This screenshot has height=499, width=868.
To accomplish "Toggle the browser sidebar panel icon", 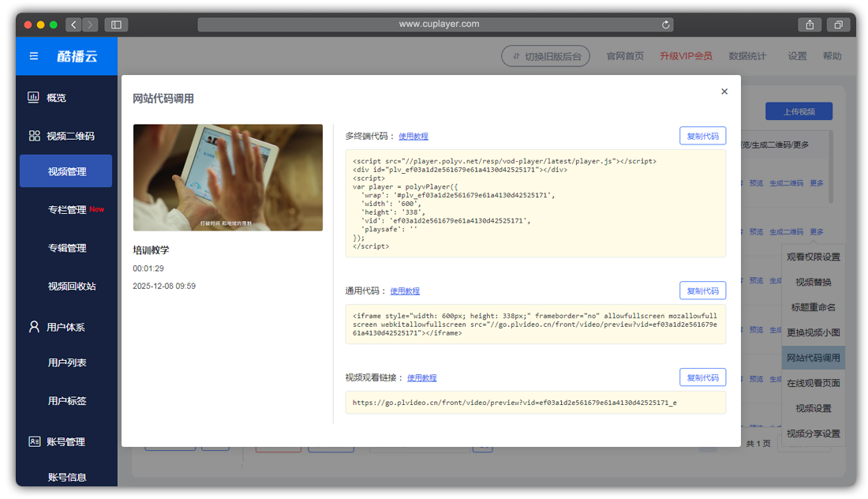I will tap(116, 24).
